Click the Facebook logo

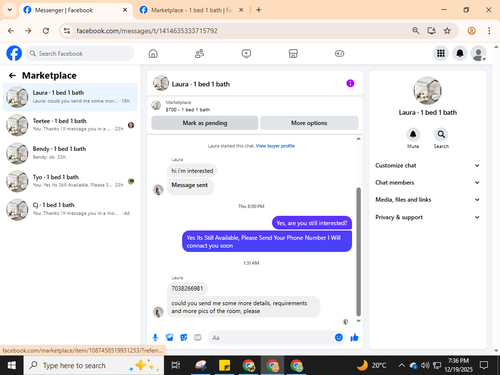tap(14, 53)
